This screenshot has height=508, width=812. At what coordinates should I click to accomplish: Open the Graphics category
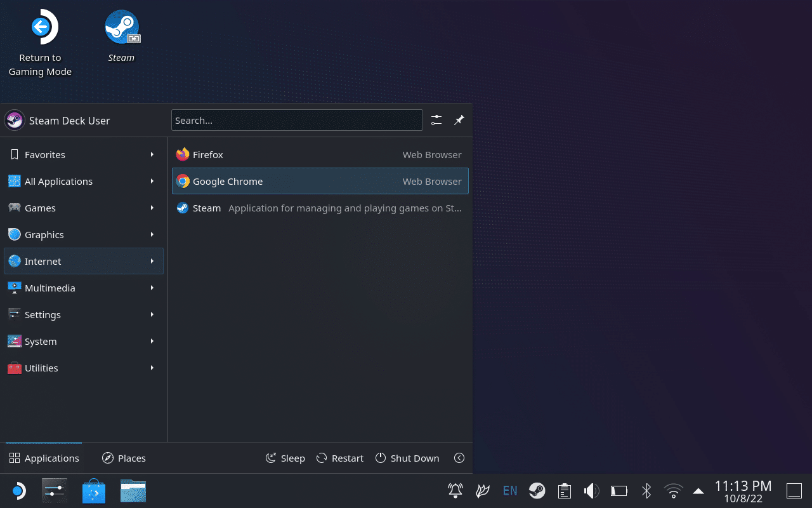coord(84,234)
